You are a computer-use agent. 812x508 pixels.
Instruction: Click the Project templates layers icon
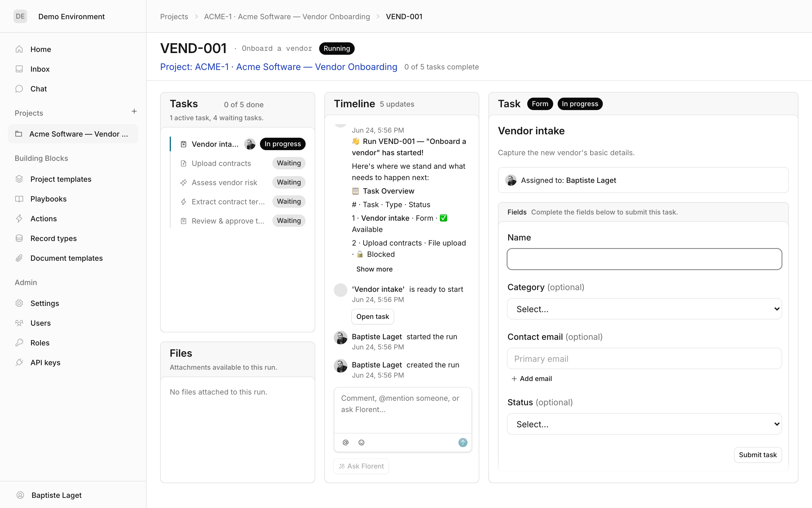tap(19, 179)
